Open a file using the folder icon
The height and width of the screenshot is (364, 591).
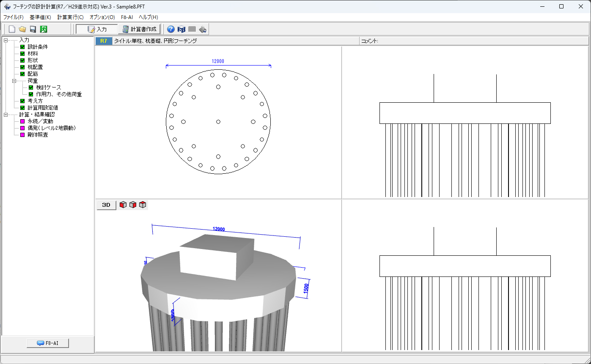[22, 29]
